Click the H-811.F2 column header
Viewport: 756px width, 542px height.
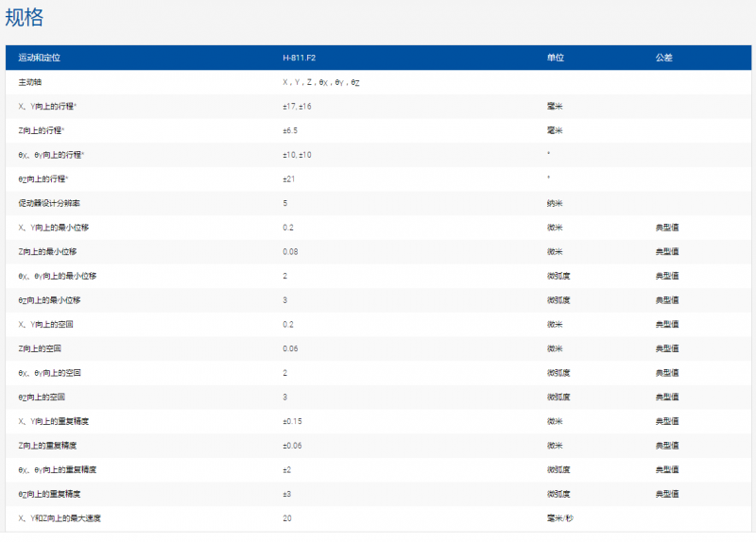[299, 59]
